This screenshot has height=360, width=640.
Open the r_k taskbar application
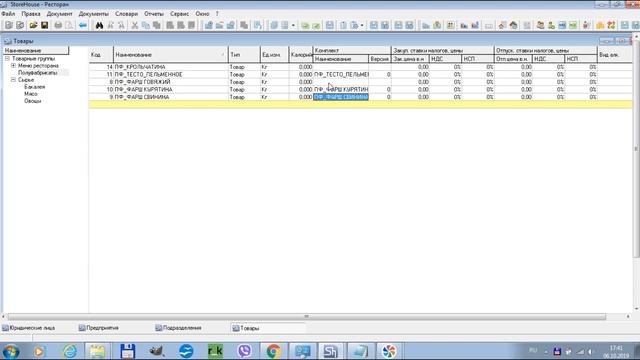tap(216, 351)
